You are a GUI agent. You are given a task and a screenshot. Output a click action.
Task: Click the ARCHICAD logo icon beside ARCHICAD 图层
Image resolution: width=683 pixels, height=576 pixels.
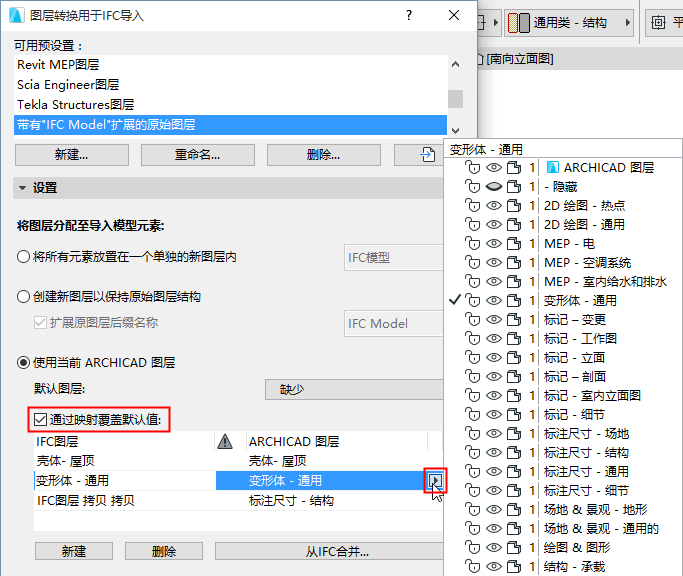pyautogui.click(x=552, y=167)
